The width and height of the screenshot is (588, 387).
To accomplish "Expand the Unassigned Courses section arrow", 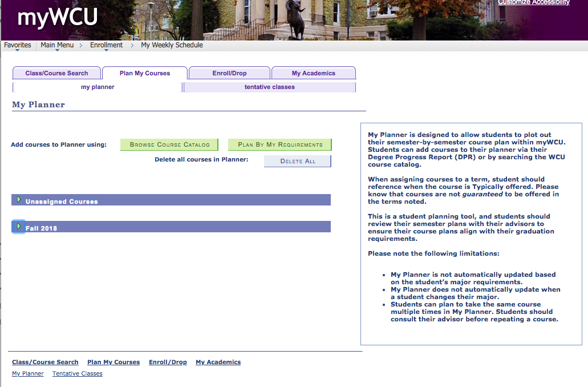I will click(19, 200).
